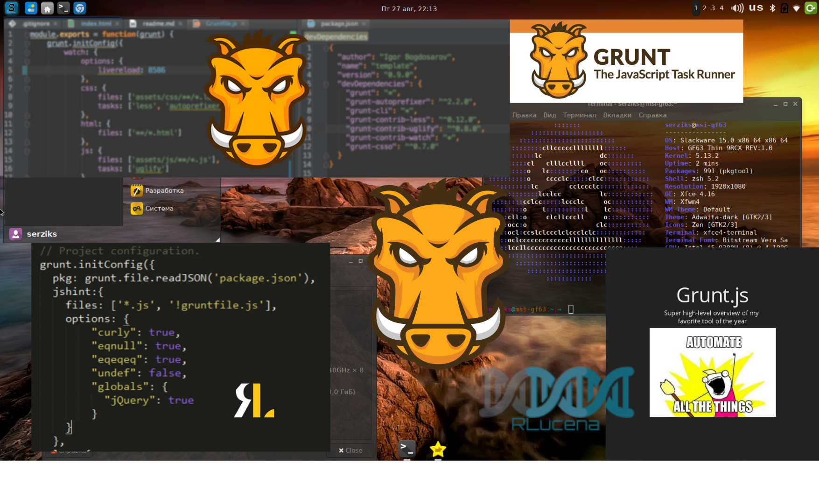Open the Терминал menu in Terminal
Image resolution: width=819 pixels, height=504 pixels.
click(579, 115)
